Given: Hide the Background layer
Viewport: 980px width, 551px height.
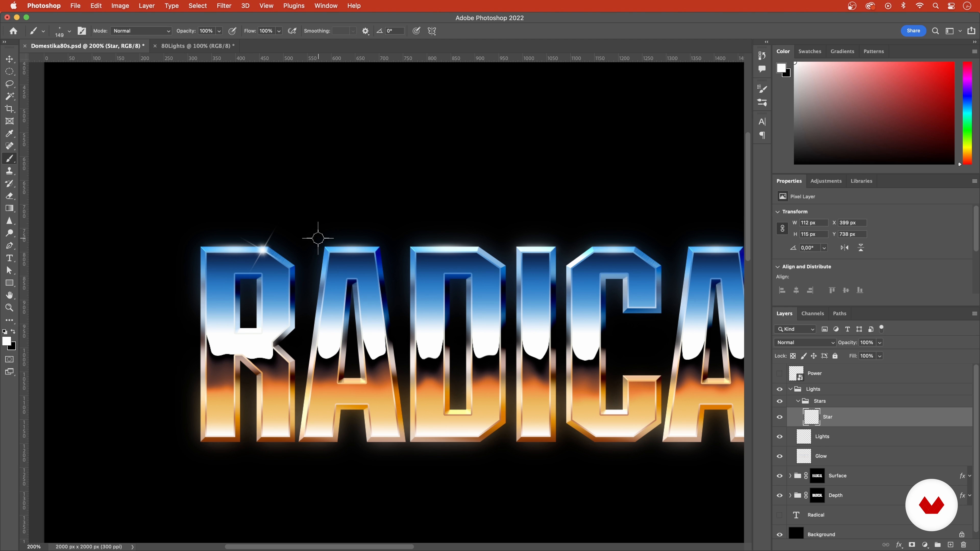Looking at the screenshot, I should click(x=779, y=535).
